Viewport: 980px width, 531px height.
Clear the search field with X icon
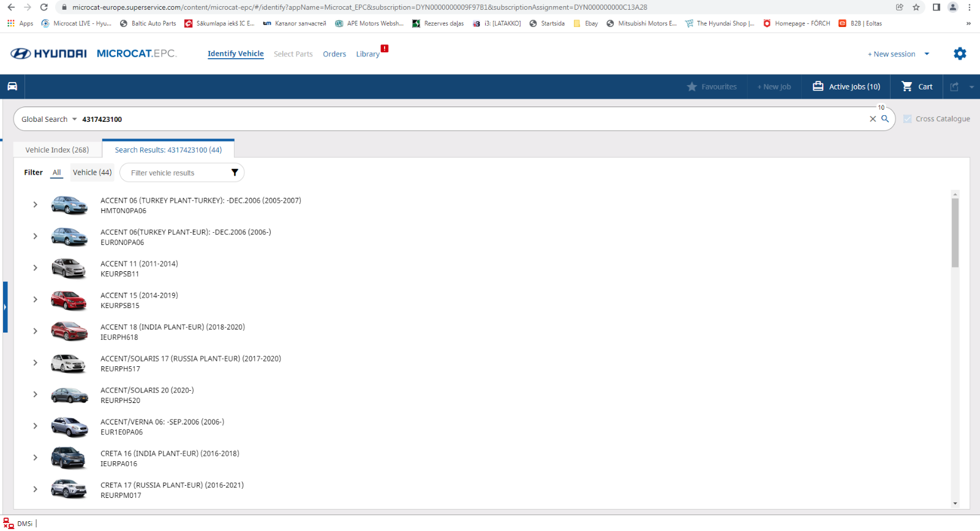tap(873, 119)
